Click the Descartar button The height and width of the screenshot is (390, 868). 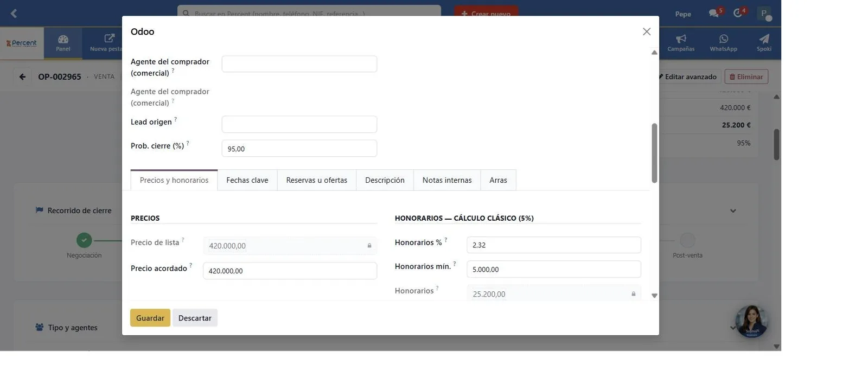coord(195,318)
